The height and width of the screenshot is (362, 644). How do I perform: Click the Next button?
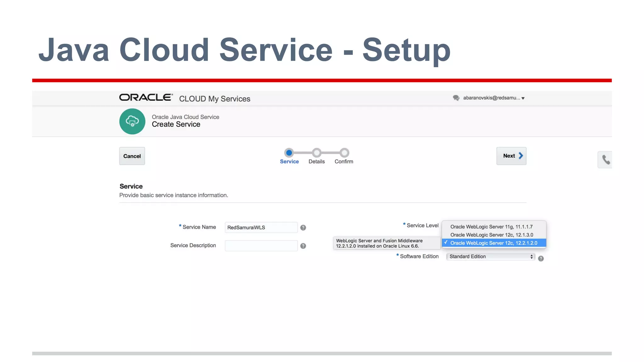coord(511,156)
